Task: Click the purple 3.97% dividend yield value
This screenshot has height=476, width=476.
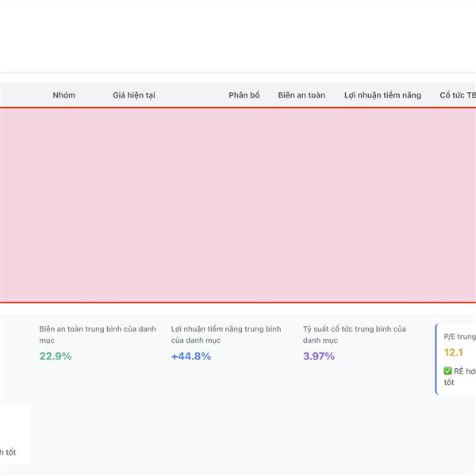Action: 319,356
